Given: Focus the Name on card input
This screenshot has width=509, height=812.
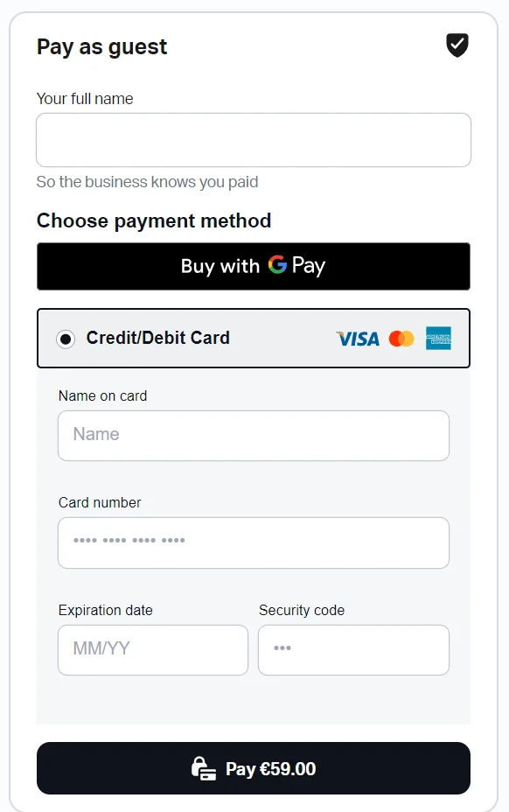Looking at the screenshot, I should click(254, 436).
